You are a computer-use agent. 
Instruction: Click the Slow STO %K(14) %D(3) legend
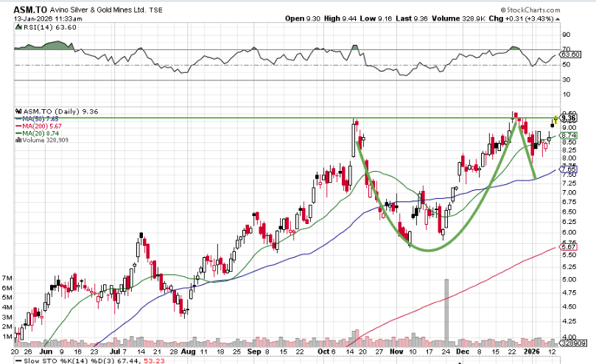pyautogui.click(x=79, y=360)
